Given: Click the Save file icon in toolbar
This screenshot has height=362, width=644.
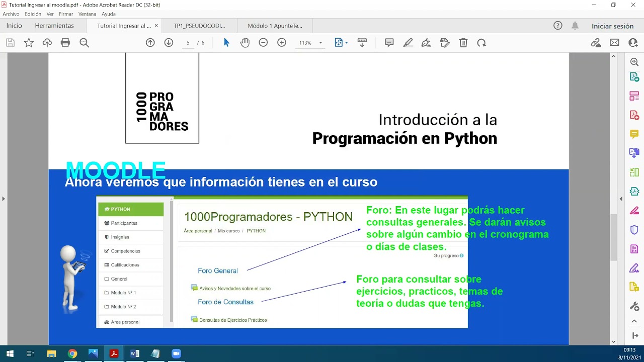Looking at the screenshot, I should 10,43.
